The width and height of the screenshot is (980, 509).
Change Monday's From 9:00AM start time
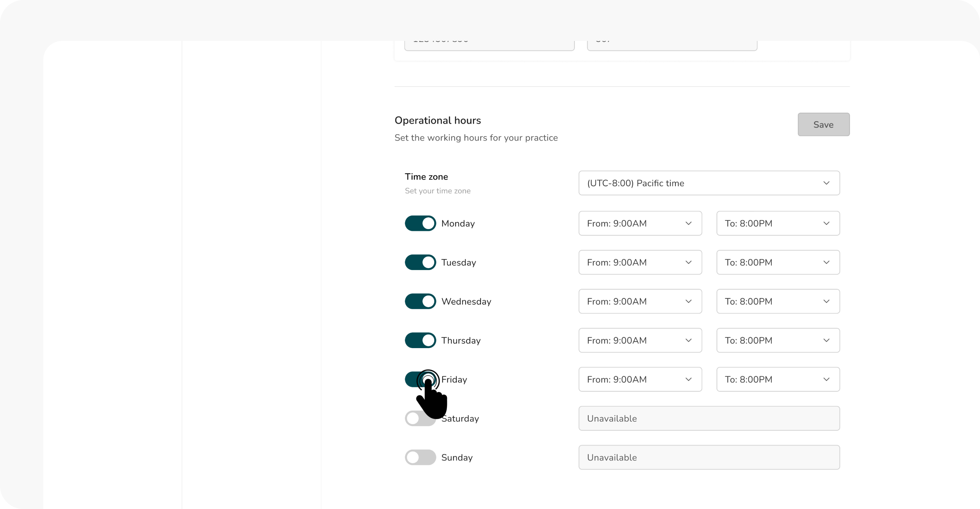640,223
